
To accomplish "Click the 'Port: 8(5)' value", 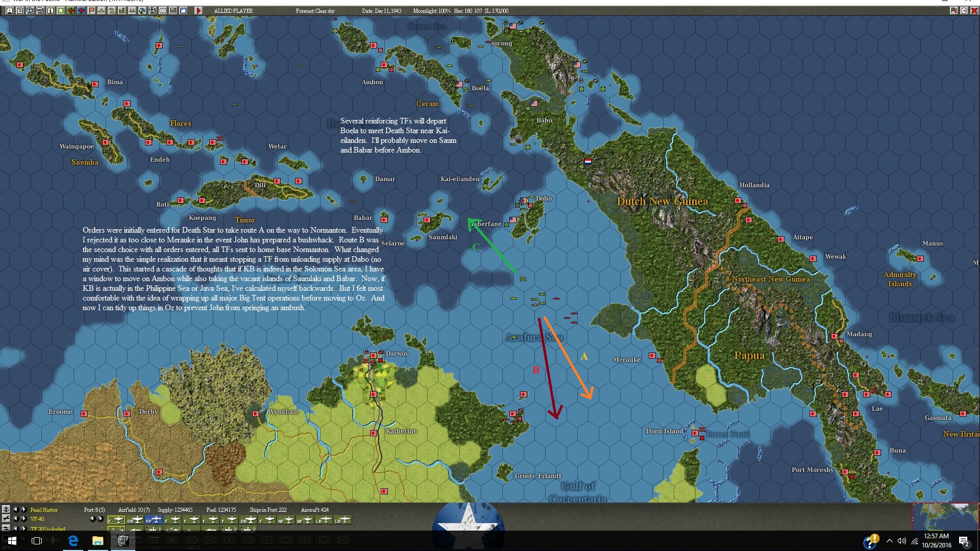I will point(94,510).
